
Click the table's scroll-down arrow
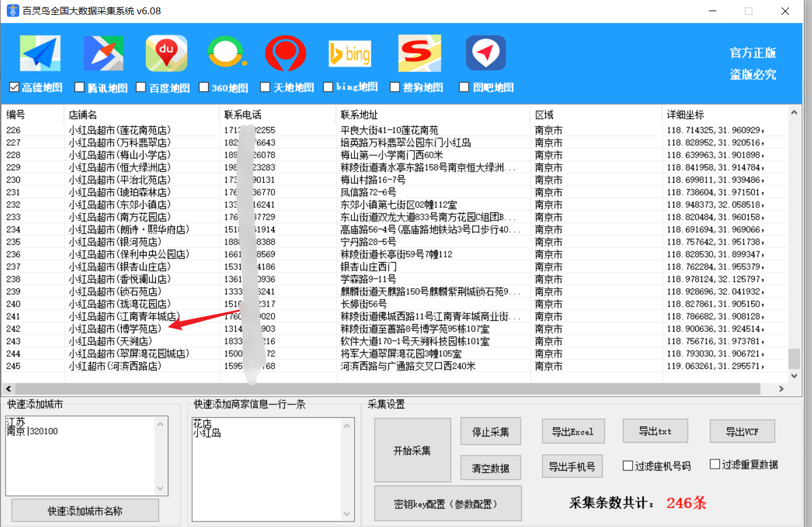pyautogui.click(x=794, y=376)
